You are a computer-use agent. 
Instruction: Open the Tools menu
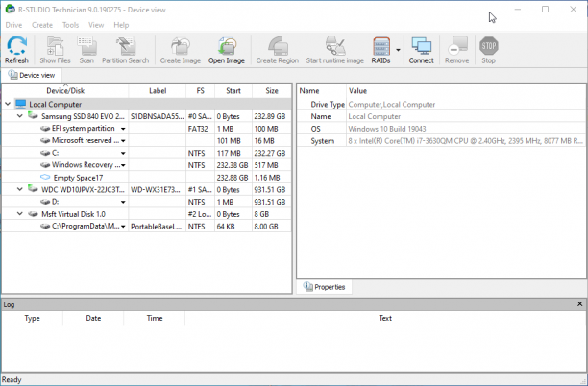point(70,25)
